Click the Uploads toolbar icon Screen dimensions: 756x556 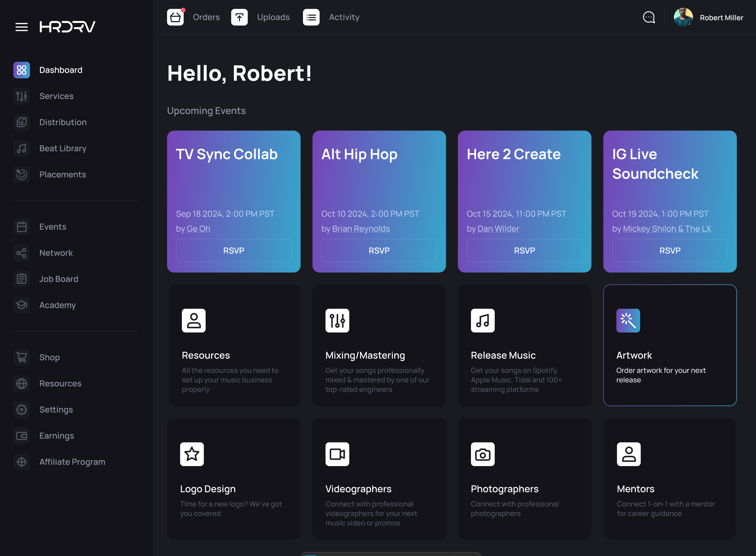click(240, 17)
